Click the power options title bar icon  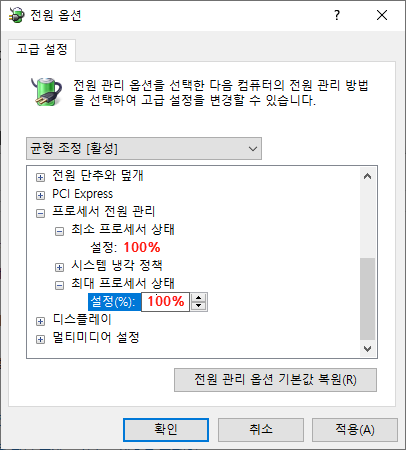pos(17,15)
